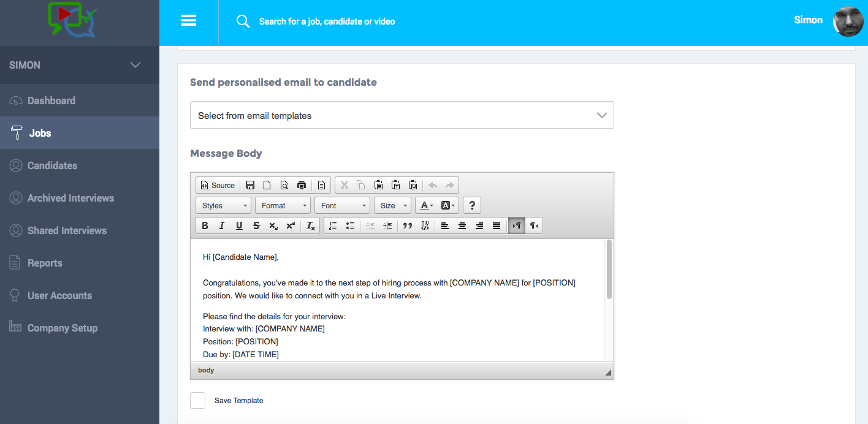
Task: Open the Source view in the editor
Action: 218,185
